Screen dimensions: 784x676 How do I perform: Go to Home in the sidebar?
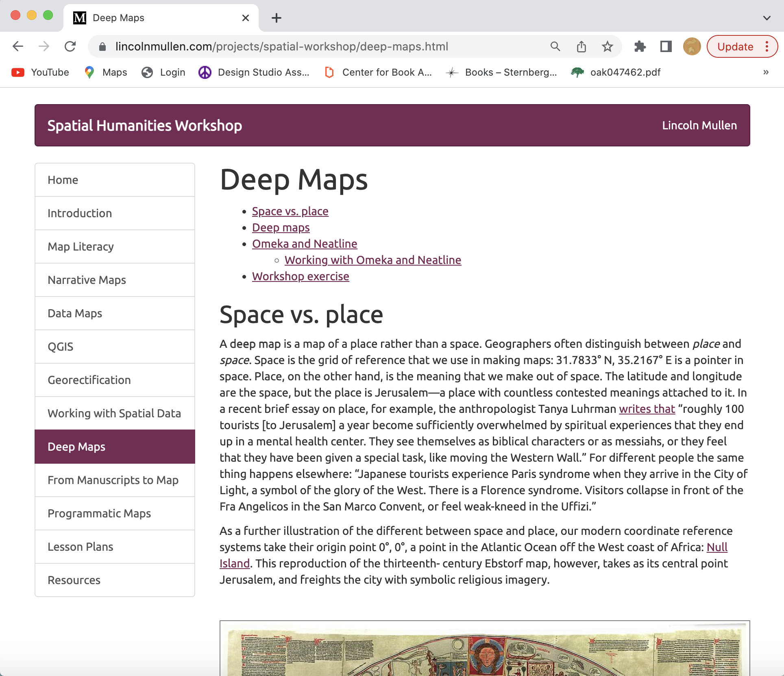115,180
